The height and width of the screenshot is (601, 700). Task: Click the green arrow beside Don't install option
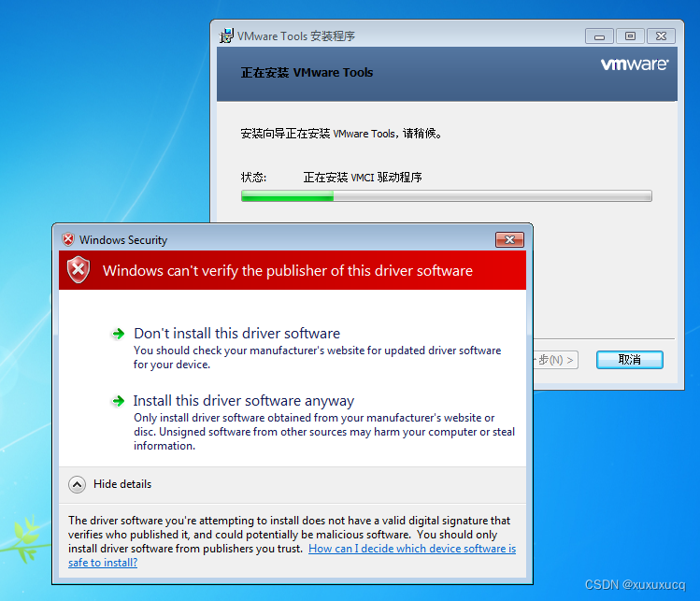[x=118, y=334]
